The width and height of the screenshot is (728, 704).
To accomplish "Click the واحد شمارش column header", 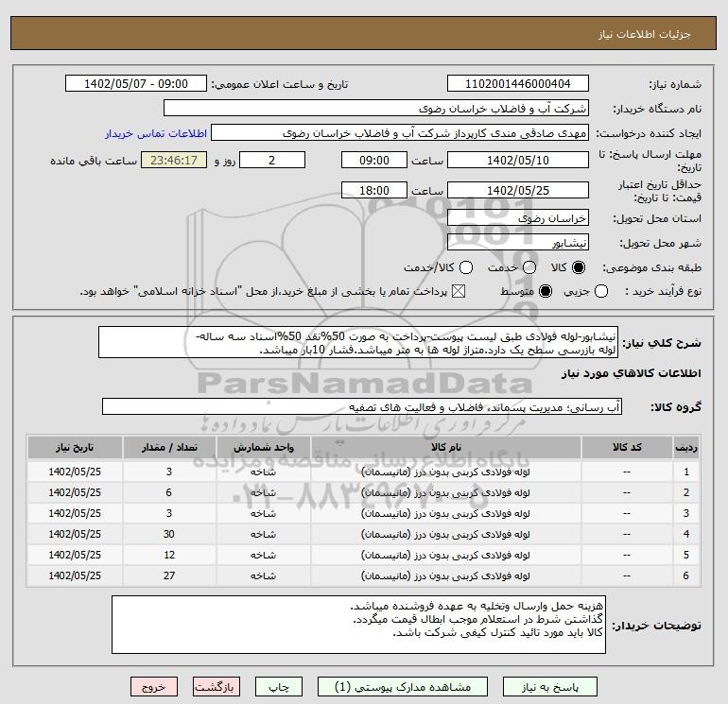I will click(x=263, y=447).
